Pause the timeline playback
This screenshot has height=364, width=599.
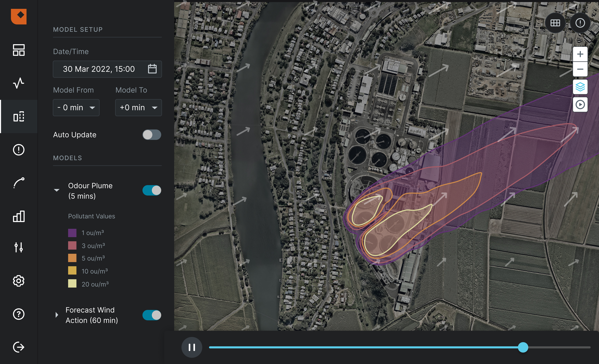[192, 347]
